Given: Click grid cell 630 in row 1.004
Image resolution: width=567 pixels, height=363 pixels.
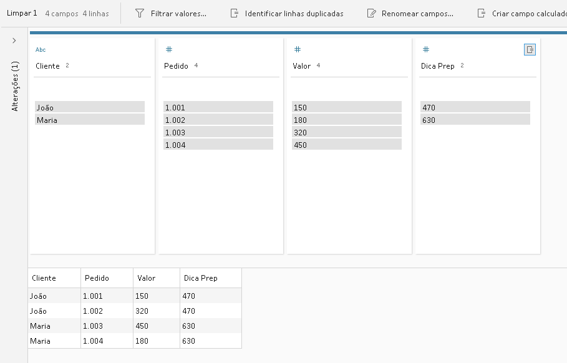Looking at the screenshot, I should tap(211, 341).
